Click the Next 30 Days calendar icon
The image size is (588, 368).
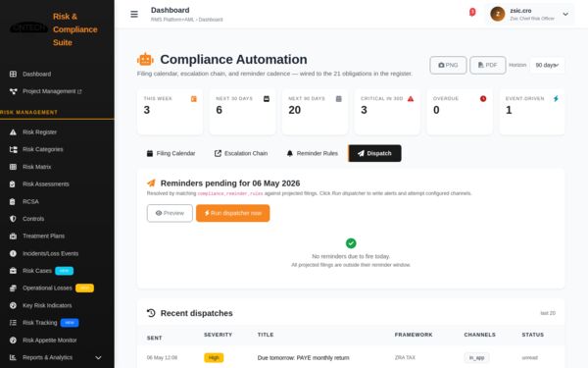click(x=267, y=99)
